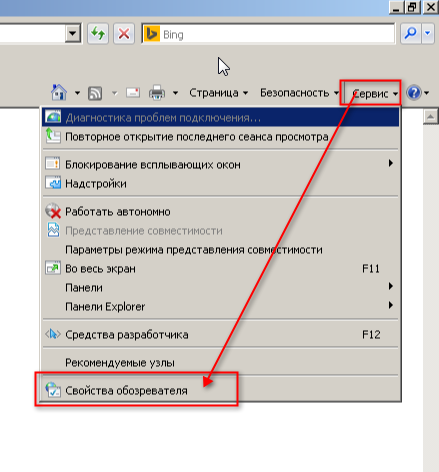This screenshot has width=439, height=472.
Task: Click the green Refresh arrows button
Action: point(98,33)
